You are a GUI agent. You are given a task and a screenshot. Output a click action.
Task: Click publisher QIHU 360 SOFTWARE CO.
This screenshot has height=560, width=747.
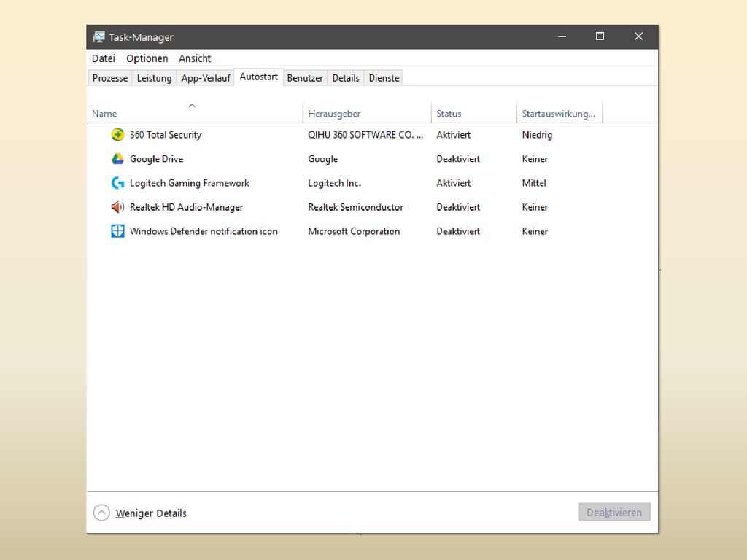365,135
